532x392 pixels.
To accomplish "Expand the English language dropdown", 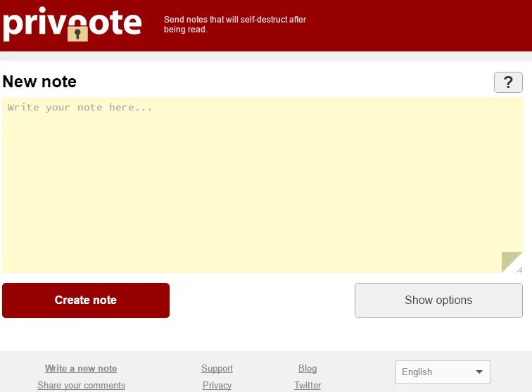I will pos(443,372).
